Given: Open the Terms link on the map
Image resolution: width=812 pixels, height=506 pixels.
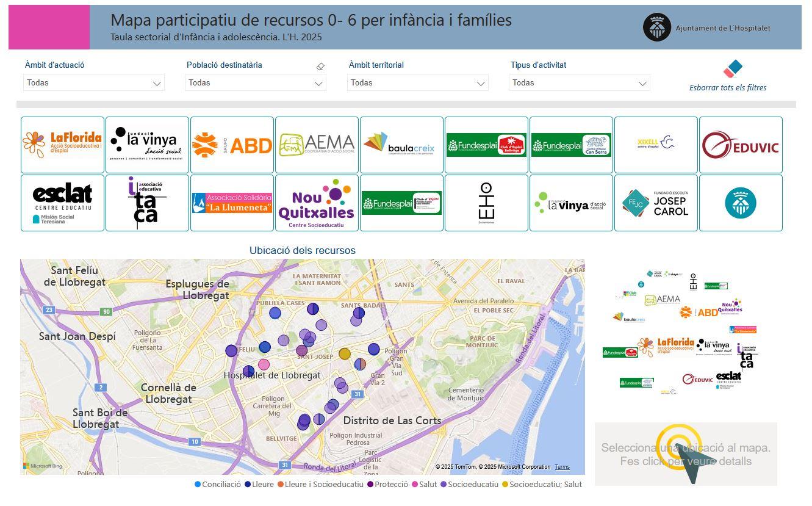Looking at the screenshot, I should pyautogui.click(x=562, y=467).
